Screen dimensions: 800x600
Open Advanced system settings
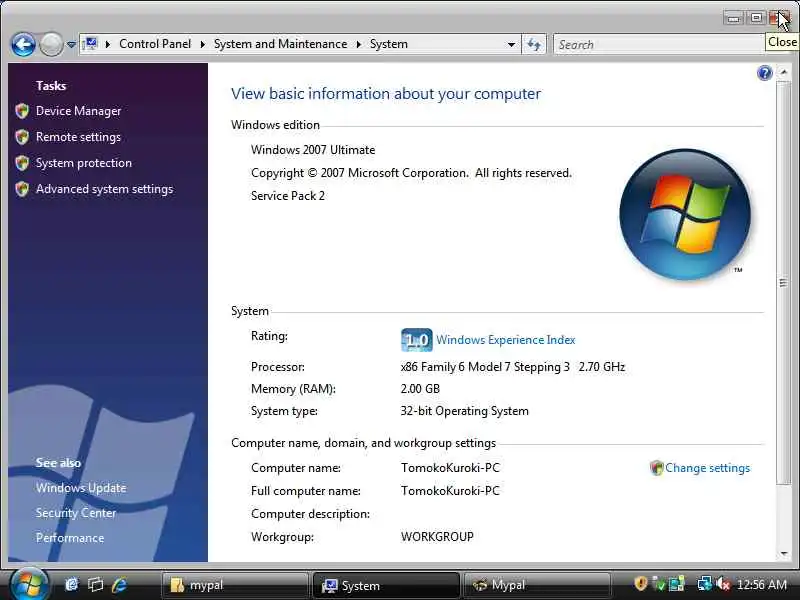[x=104, y=189]
